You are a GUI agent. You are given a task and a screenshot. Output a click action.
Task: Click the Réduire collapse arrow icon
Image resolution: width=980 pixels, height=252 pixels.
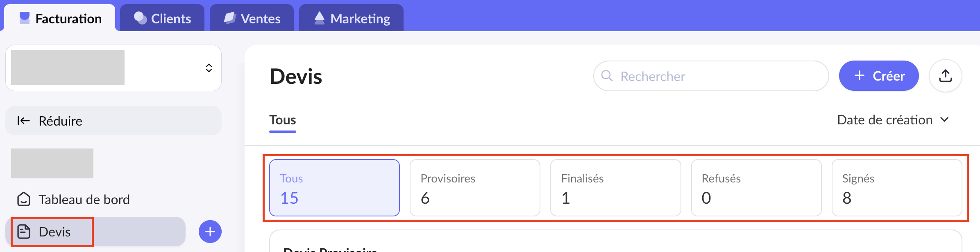[x=23, y=121]
